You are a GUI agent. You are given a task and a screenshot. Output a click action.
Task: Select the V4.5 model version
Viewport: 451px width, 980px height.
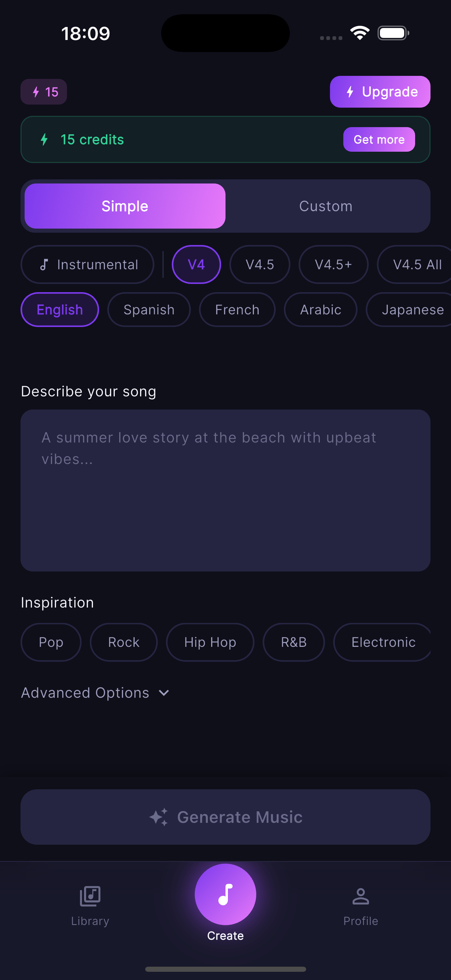coord(260,264)
